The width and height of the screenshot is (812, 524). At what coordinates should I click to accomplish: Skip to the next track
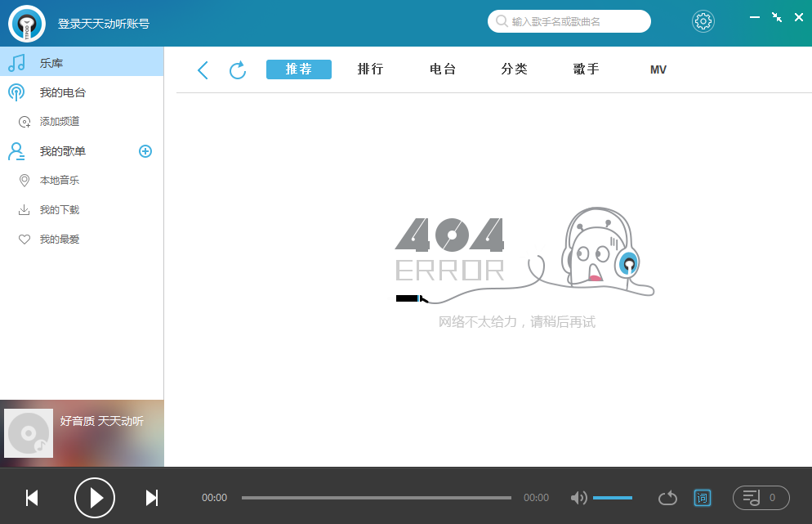coord(151,497)
